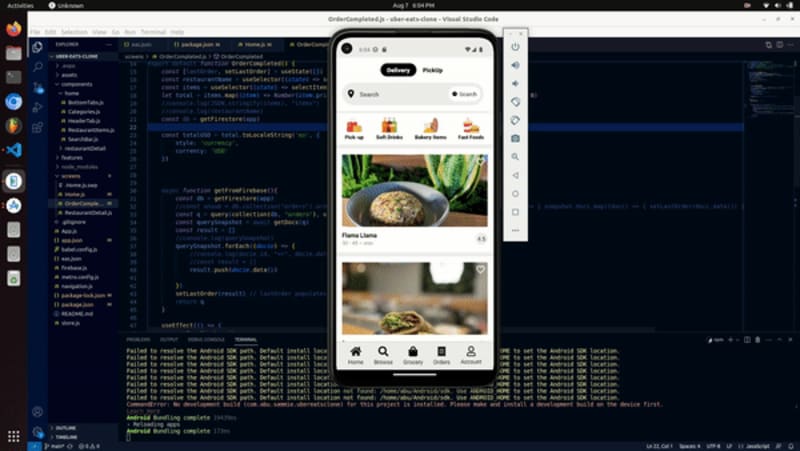Tap the Soft Drinks category icon
The height and width of the screenshot is (451, 800).
[x=389, y=129]
